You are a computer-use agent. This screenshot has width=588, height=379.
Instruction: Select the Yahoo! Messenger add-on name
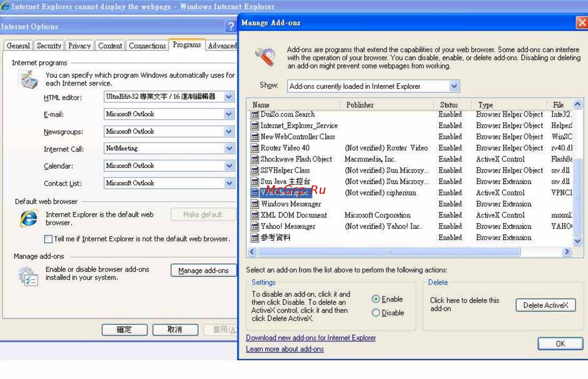click(288, 227)
